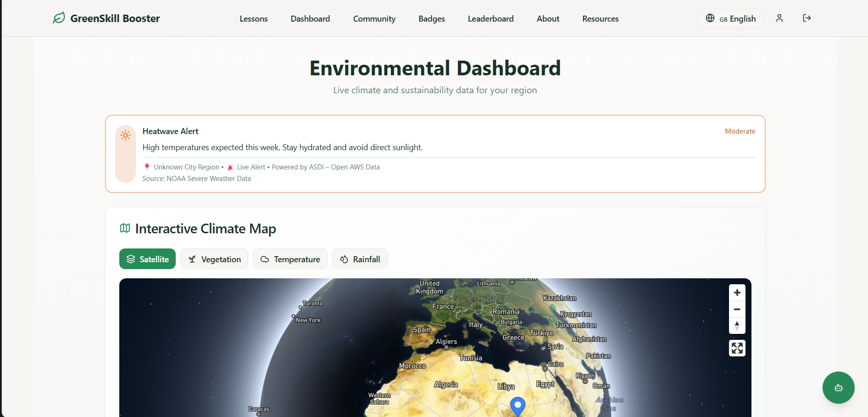Viewport: 868px width, 417px height.
Task: Click Algeria on the map
Action: click(x=446, y=384)
